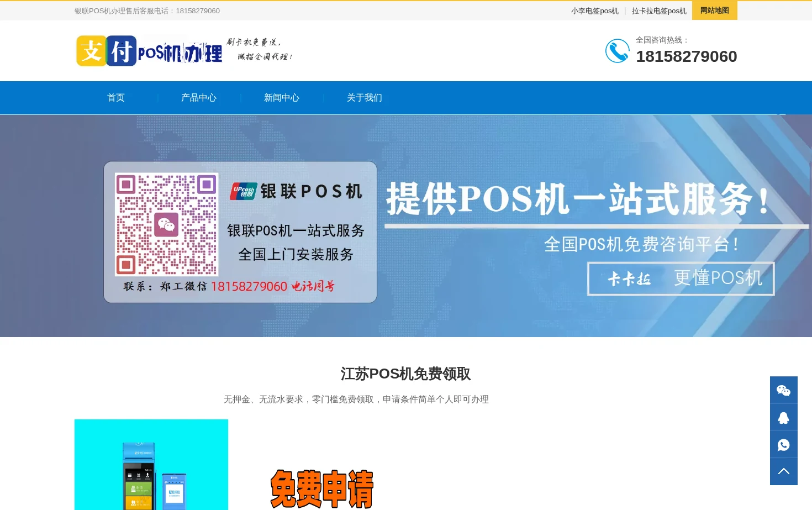The width and height of the screenshot is (812, 510).
Task: Click the 江苏POS机免费领取 section heading
Action: [405, 374]
